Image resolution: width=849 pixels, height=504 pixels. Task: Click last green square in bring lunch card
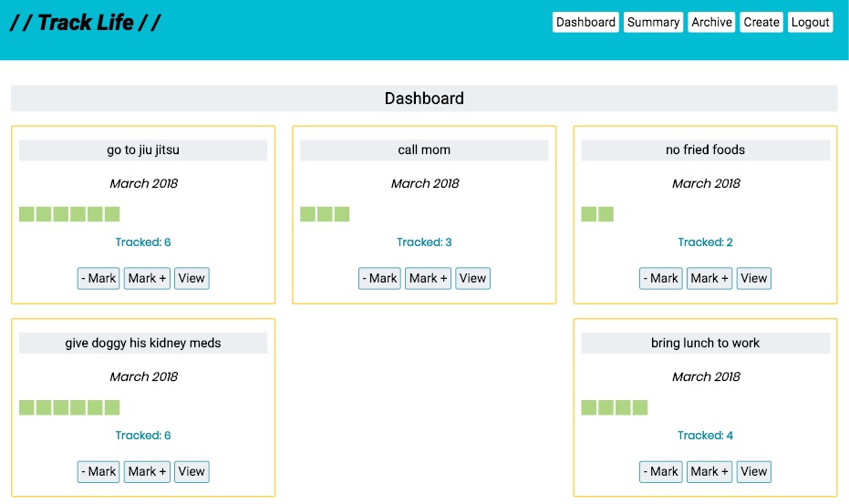click(x=639, y=407)
